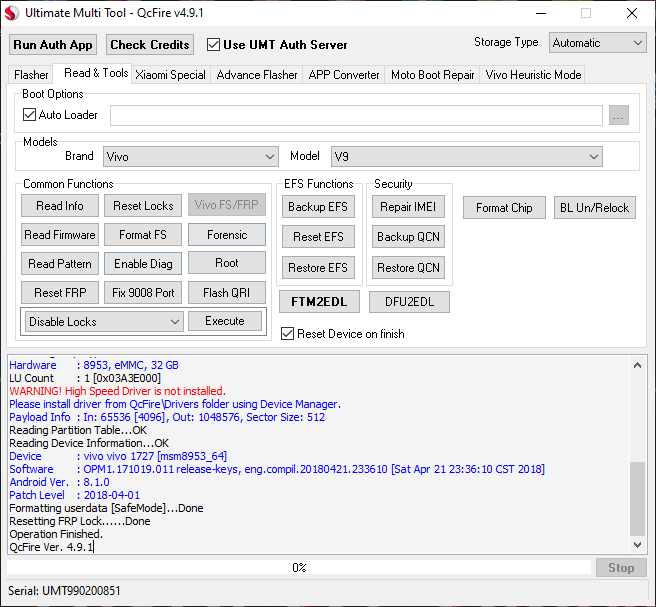This screenshot has height=607, width=656.
Task: Switch to Advance Flasher tab
Action: [x=257, y=75]
